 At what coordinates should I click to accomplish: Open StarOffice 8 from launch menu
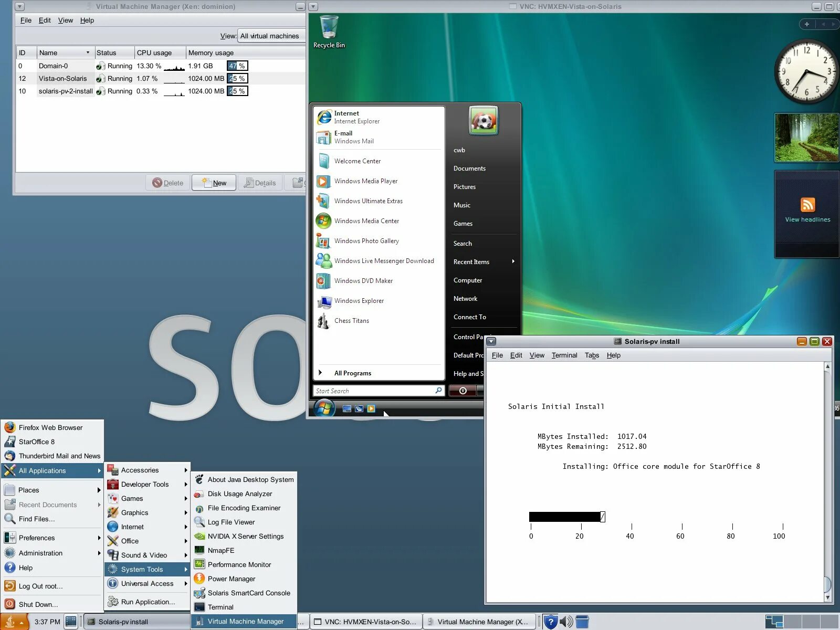(x=52, y=442)
